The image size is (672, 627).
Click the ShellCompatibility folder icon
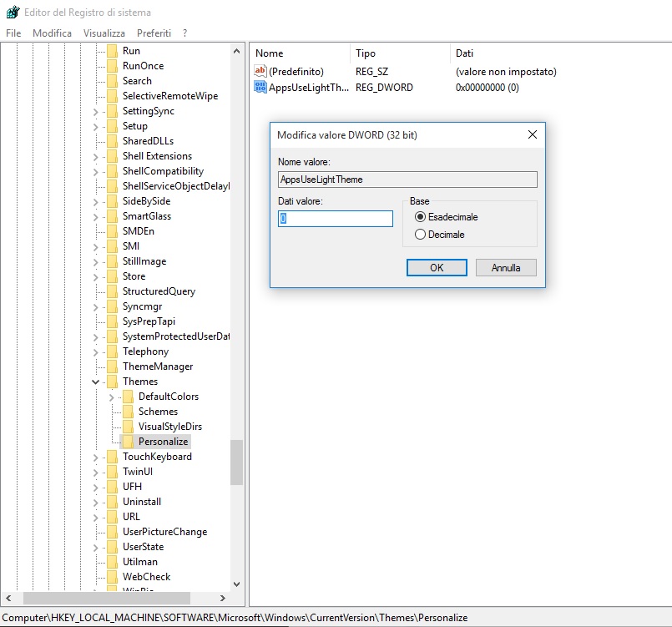113,171
